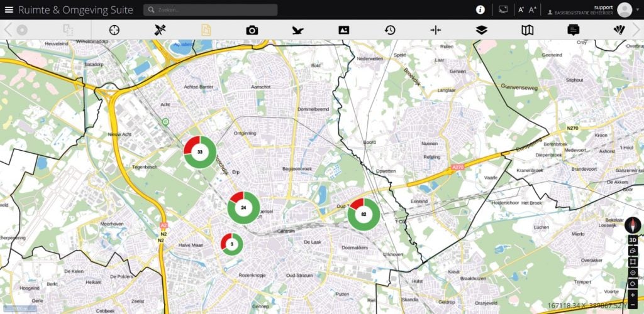The height and width of the screenshot is (314, 644).
Task: Locate position with the target map control
Action: tap(633, 273)
